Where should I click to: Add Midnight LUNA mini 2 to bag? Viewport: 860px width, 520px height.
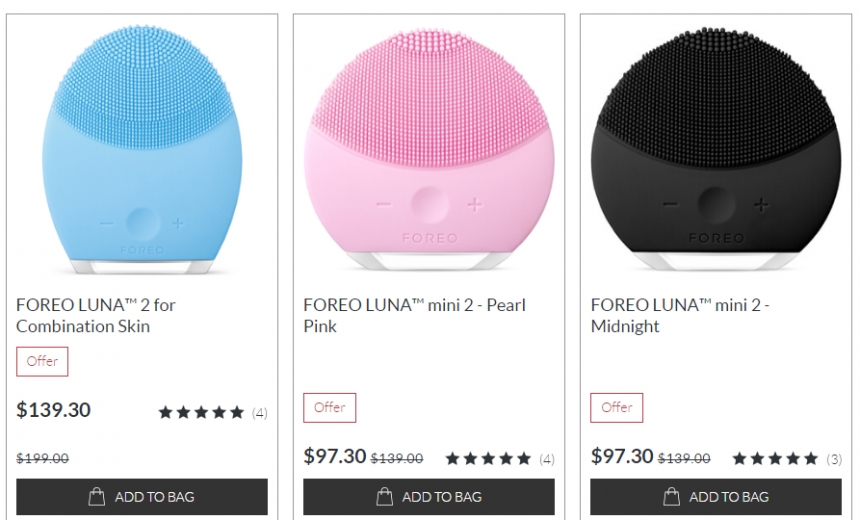point(716,497)
